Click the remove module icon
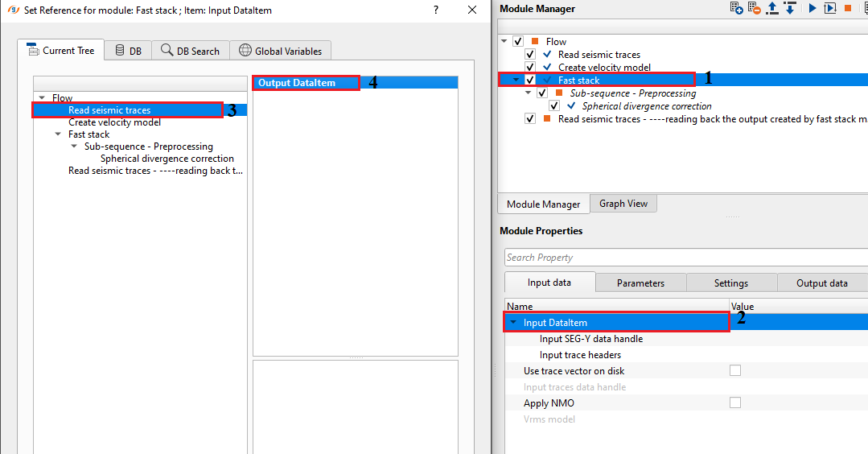Image resolution: width=868 pixels, height=454 pixels. [754, 8]
